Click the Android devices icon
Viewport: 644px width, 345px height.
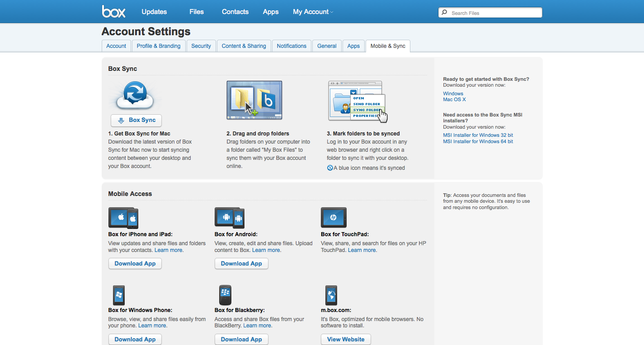click(x=230, y=218)
